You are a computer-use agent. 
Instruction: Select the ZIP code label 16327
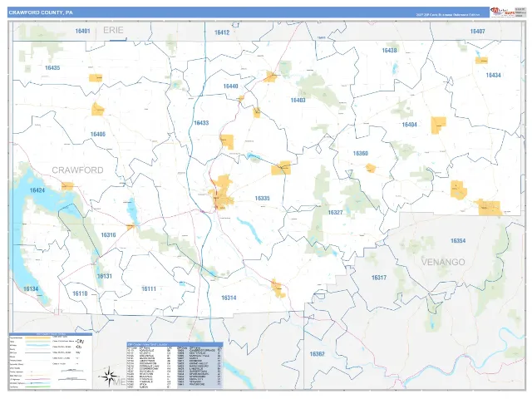coord(335,213)
